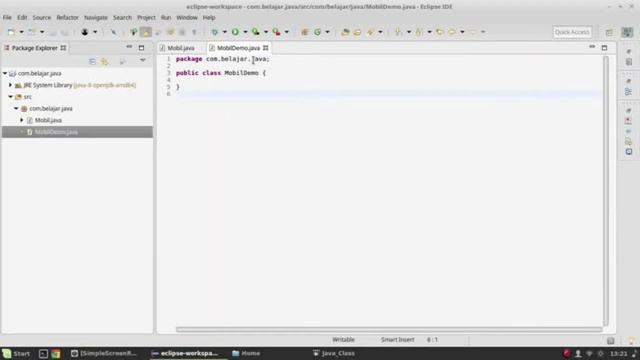Click the Open Type toolbar icon
Image resolution: width=640 pixels, height=360 pixels.
pyautogui.click(x=345, y=32)
